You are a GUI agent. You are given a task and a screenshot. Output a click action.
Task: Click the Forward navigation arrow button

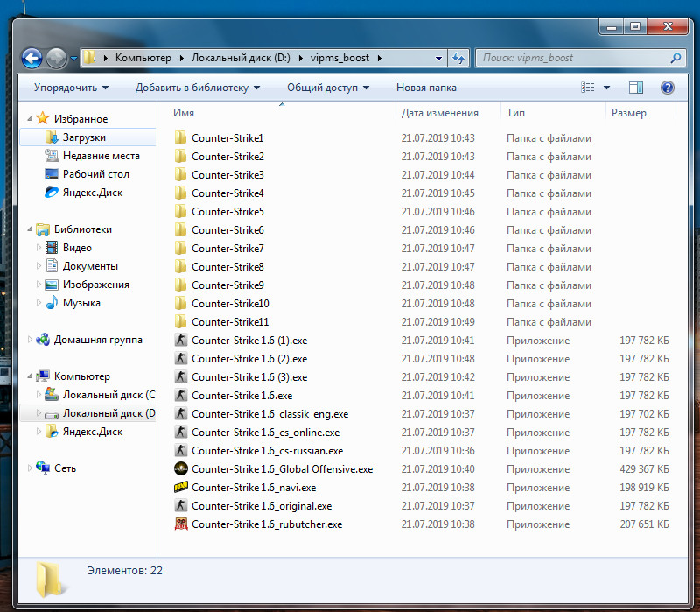pos(56,58)
